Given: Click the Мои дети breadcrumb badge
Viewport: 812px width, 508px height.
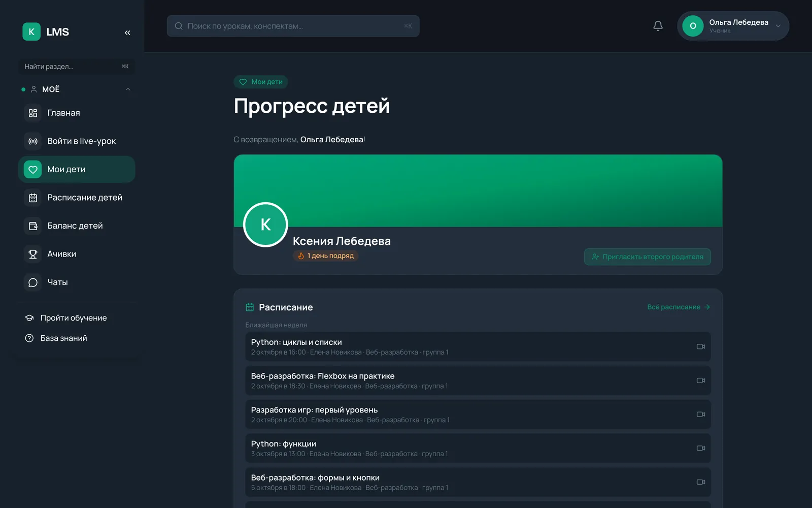Looking at the screenshot, I should click(261, 82).
